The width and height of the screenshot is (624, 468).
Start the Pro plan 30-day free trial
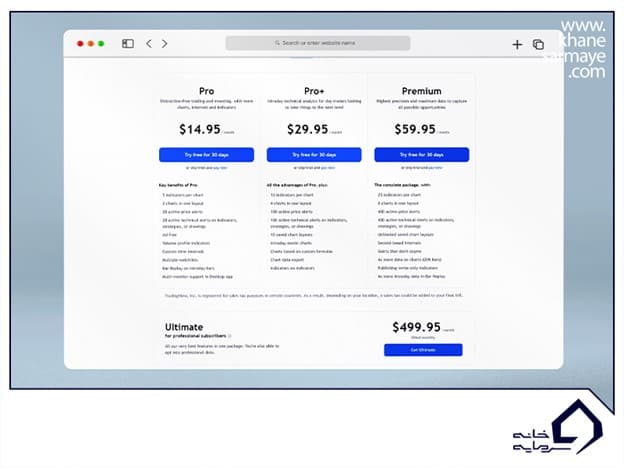tap(206, 155)
